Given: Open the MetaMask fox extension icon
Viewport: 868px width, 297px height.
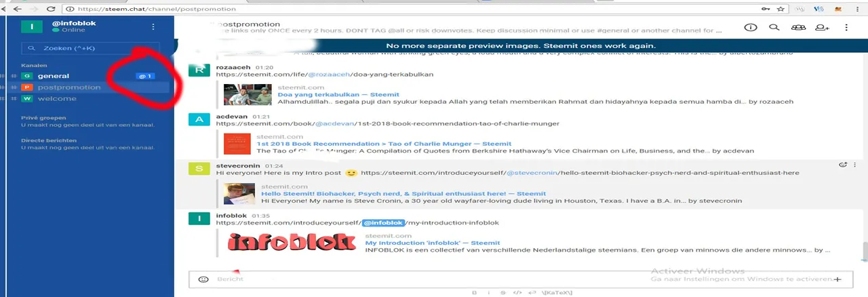Looking at the screenshot, I should 838,9.
